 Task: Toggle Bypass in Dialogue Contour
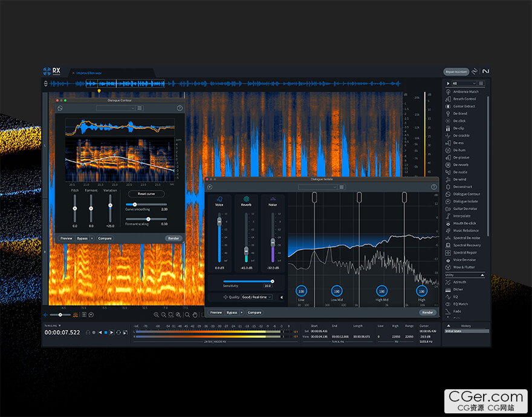82,238
